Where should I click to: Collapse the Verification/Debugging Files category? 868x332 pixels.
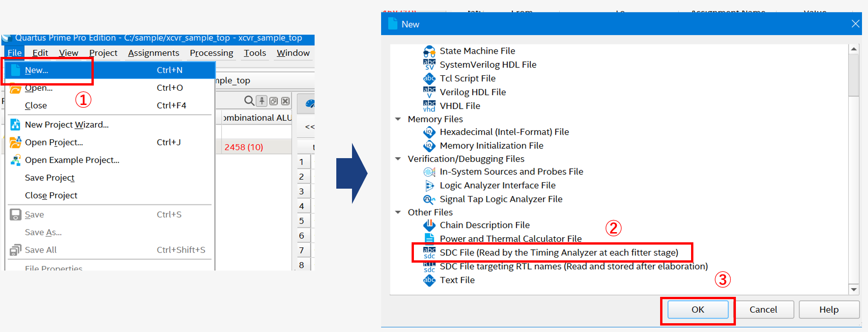(x=398, y=159)
